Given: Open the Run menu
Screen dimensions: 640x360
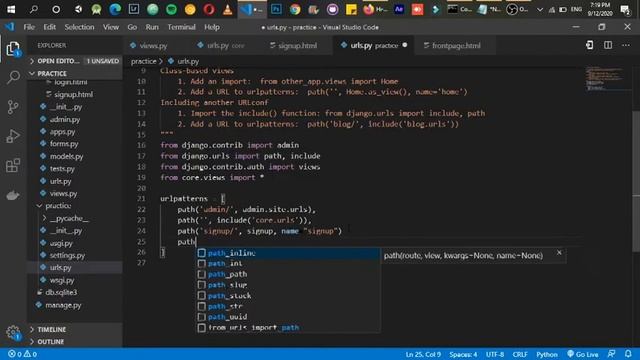Looking at the screenshot, I should coord(152,27).
